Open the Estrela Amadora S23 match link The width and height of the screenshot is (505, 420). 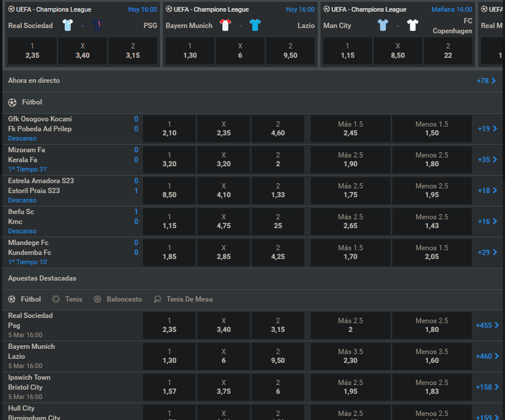coord(41,181)
